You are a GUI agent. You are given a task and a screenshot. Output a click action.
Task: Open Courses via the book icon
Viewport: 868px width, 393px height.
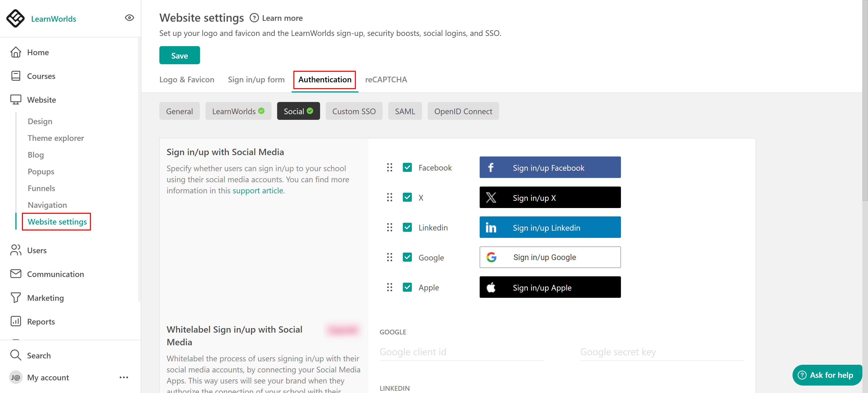point(16,76)
